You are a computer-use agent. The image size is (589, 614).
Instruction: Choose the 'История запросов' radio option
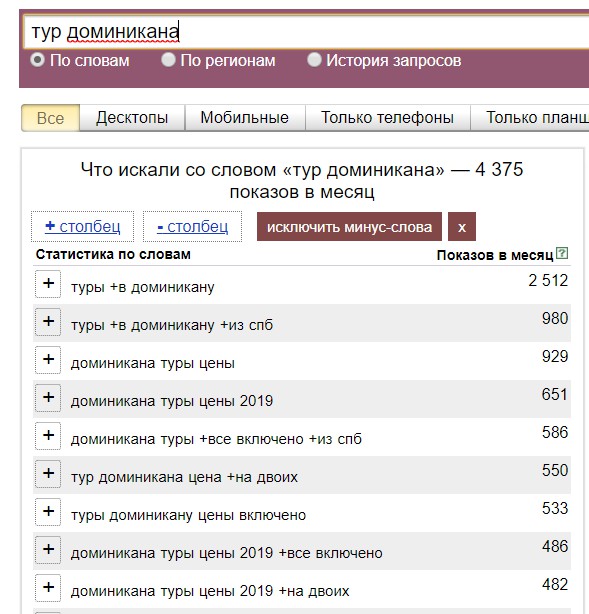(x=314, y=60)
